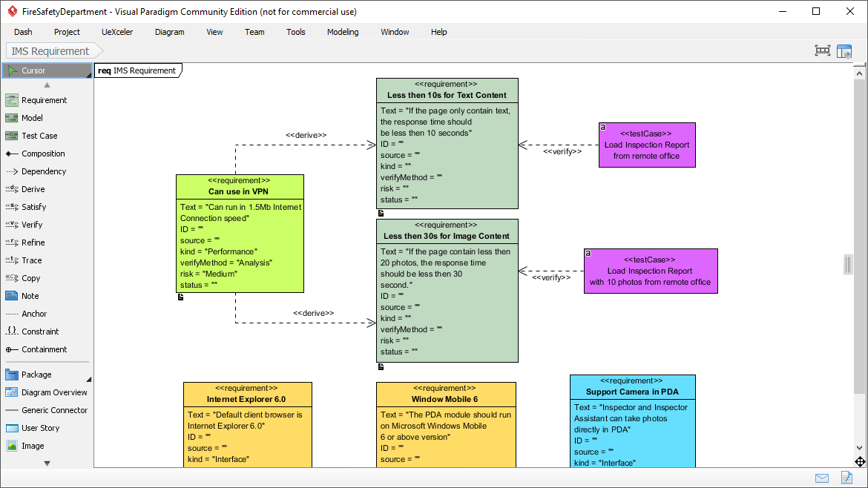This screenshot has width=868, height=488.
Task: Open the message pane icon in status bar
Action: tap(821, 478)
